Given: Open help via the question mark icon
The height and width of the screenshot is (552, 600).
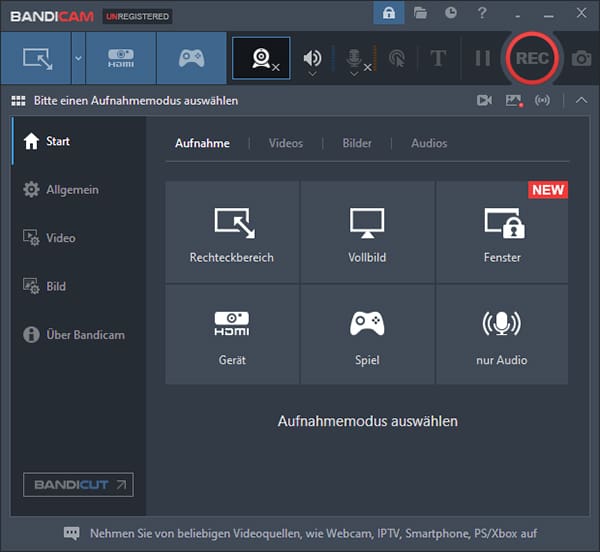Looking at the screenshot, I should [x=482, y=13].
